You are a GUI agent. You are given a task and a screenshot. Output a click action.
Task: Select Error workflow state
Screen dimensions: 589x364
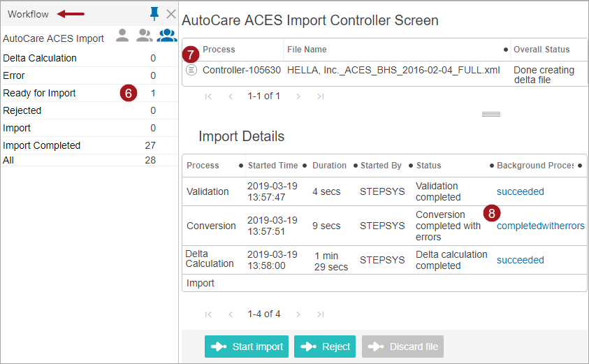point(89,75)
